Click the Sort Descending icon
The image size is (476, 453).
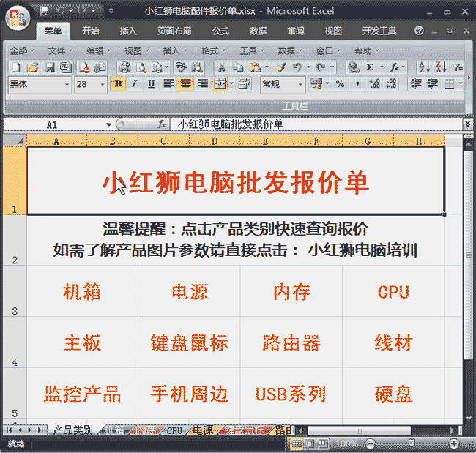click(441, 67)
